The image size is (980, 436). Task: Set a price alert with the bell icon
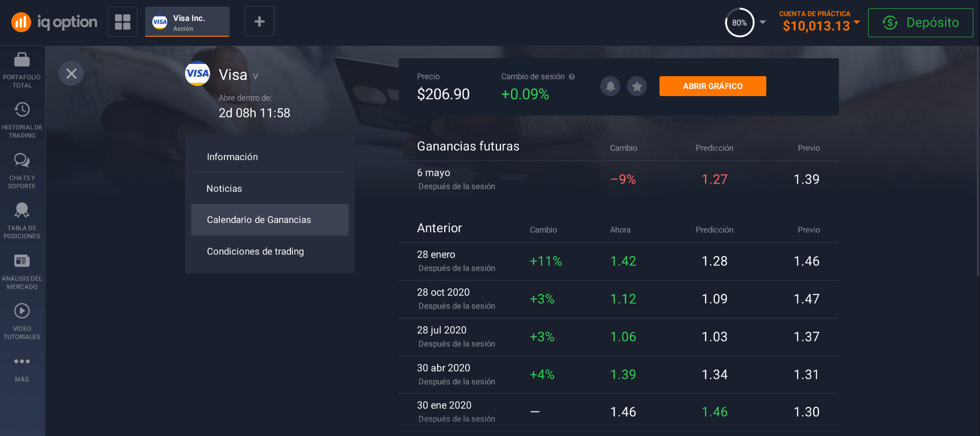click(x=610, y=86)
